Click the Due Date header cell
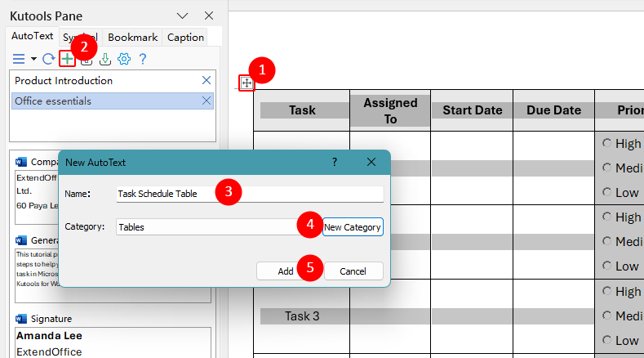The width and height of the screenshot is (644, 358). click(553, 110)
